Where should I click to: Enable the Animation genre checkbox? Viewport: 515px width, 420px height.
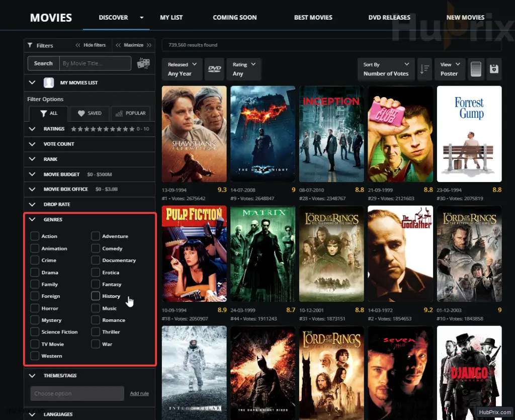tap(35, 248)
